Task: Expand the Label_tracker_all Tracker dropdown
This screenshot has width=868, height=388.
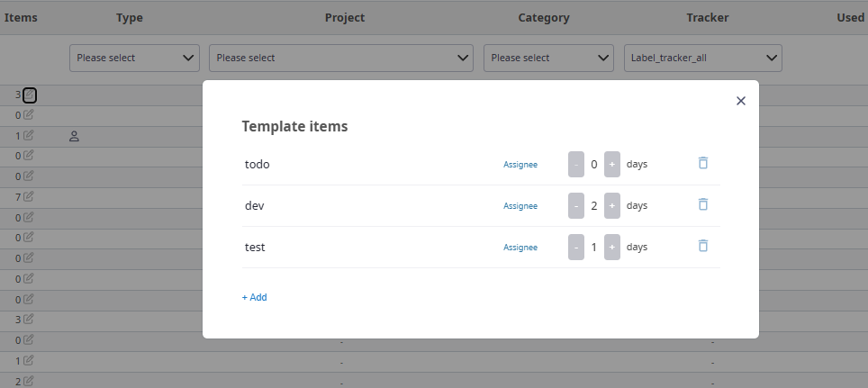Action: pyautogui.click(x=702, y=58)
